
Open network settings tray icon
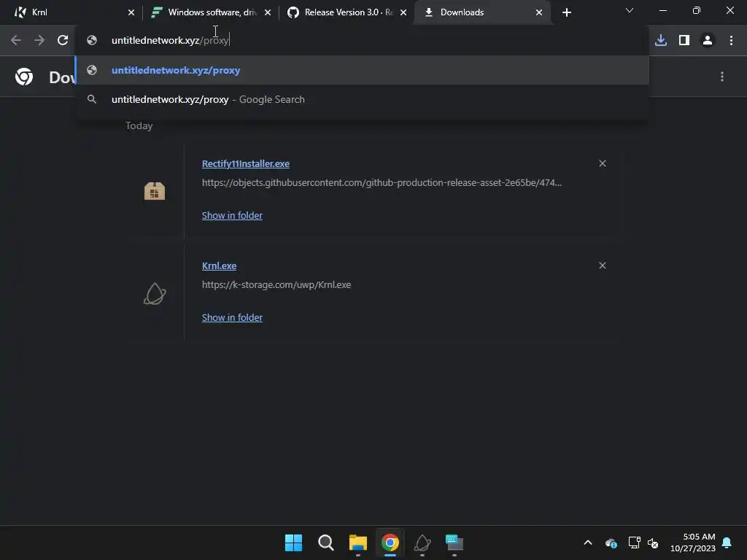click(x=634, y=542)
